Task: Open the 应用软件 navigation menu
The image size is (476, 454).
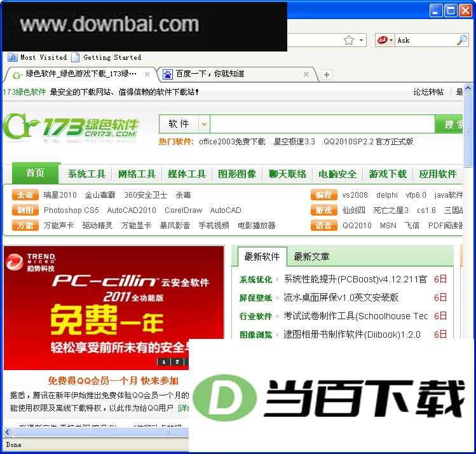Action: (x=438, y=174)
